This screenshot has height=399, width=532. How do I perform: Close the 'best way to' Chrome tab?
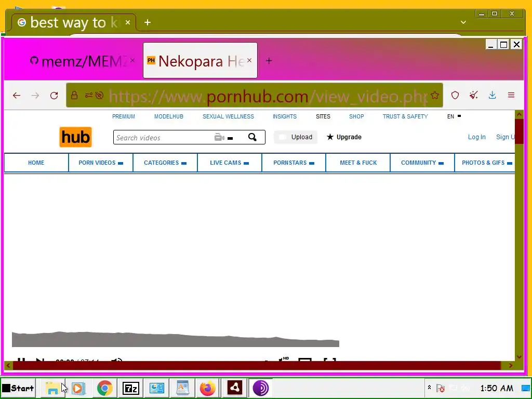coord(128,22)
